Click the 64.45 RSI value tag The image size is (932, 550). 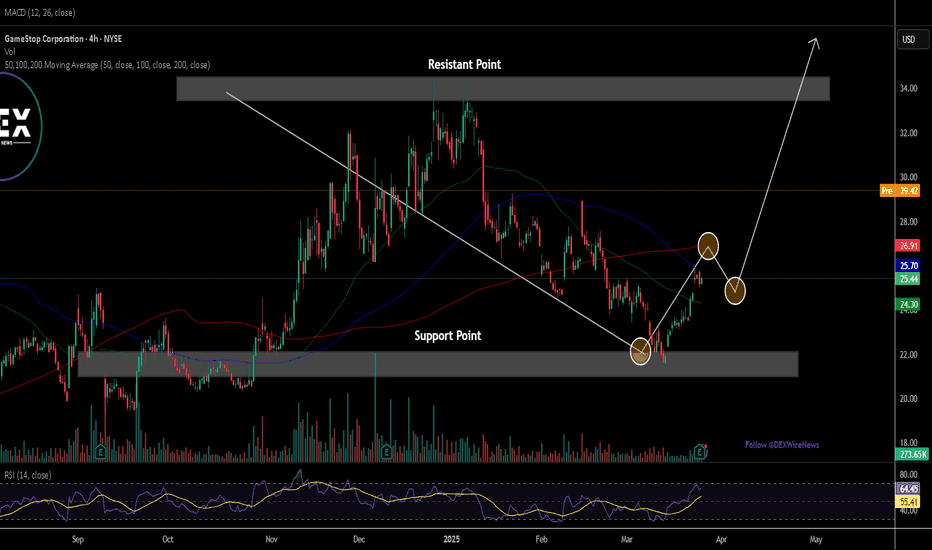[908, 489]
